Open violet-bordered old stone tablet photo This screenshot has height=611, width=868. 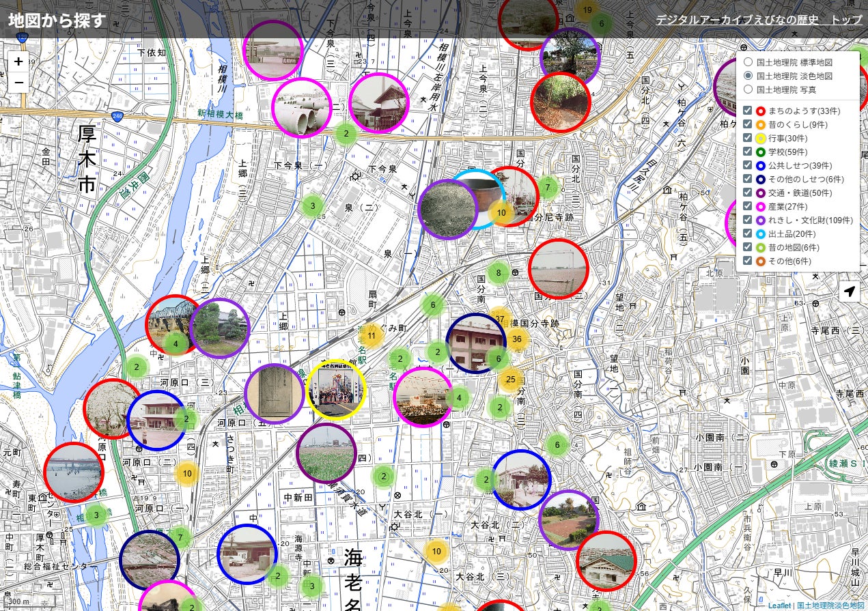tap(274, 394)
